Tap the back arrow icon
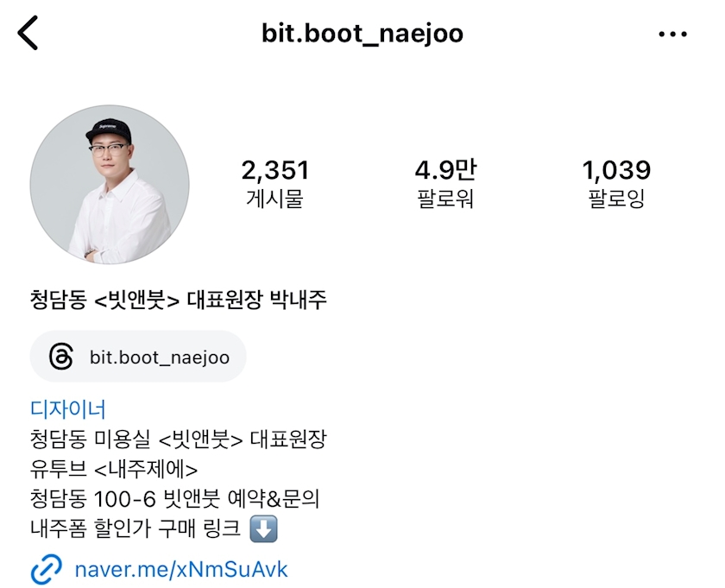 tap(28, 33)
